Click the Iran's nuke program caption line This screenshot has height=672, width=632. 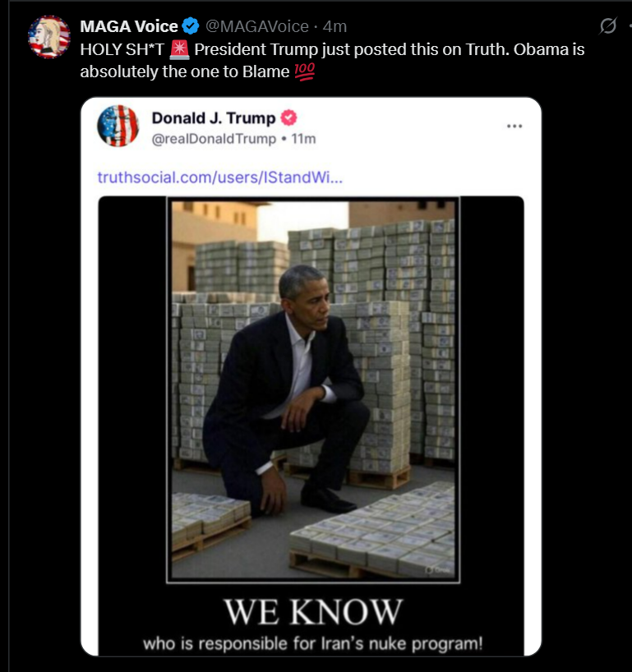tap(313, 644)
